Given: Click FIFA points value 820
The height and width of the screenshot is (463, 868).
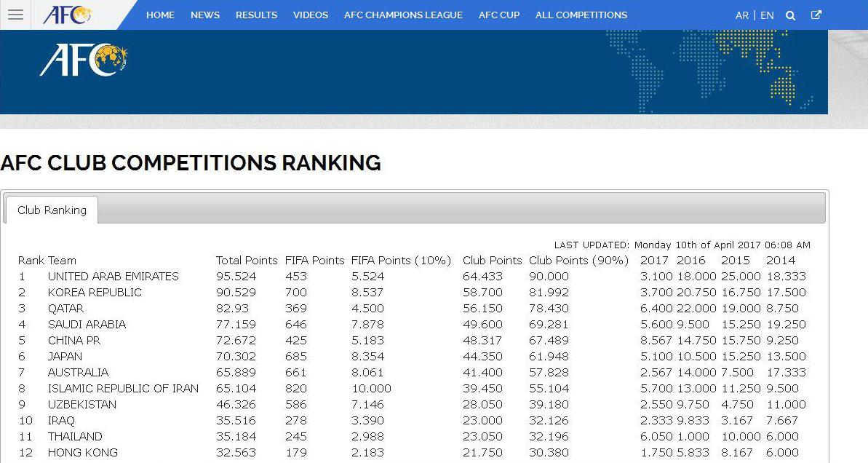Looking at the screenshot, I should pyautogui.click(x=296, y=389).
